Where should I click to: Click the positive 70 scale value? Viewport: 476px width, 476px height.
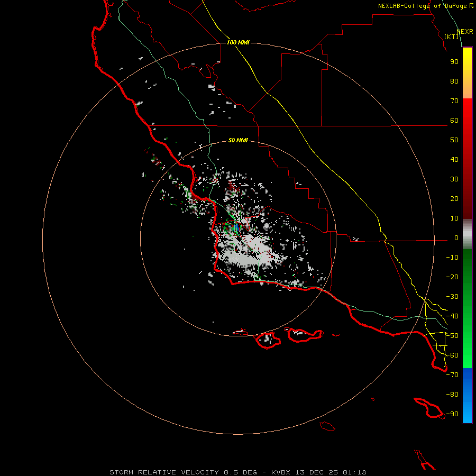[454, 101]
